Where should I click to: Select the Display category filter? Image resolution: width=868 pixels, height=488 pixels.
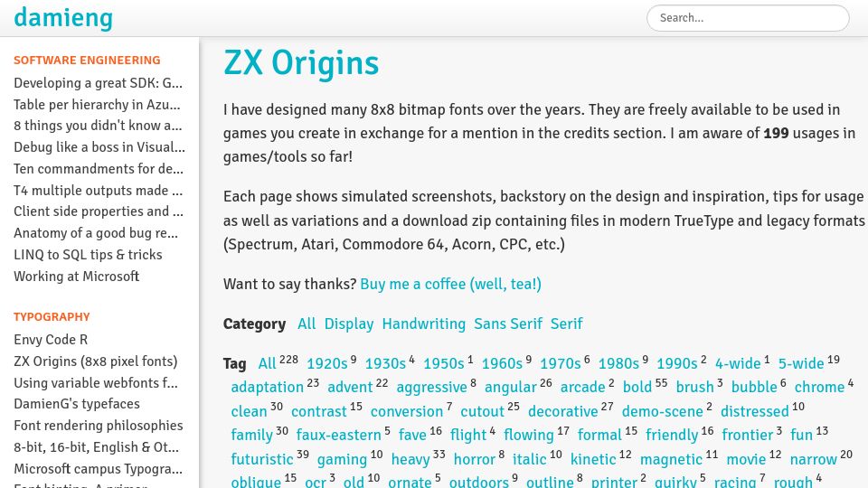349,324
